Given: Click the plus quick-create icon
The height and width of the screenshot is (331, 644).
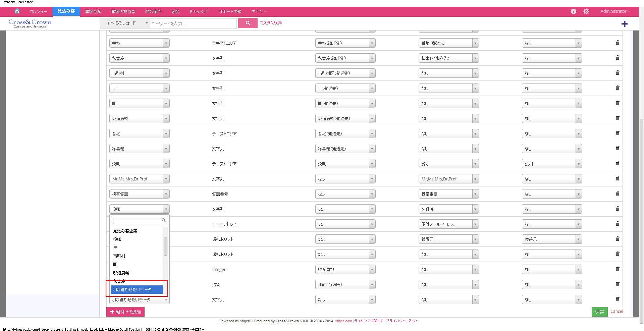Looking at the screenshot, I should [624, 24].
